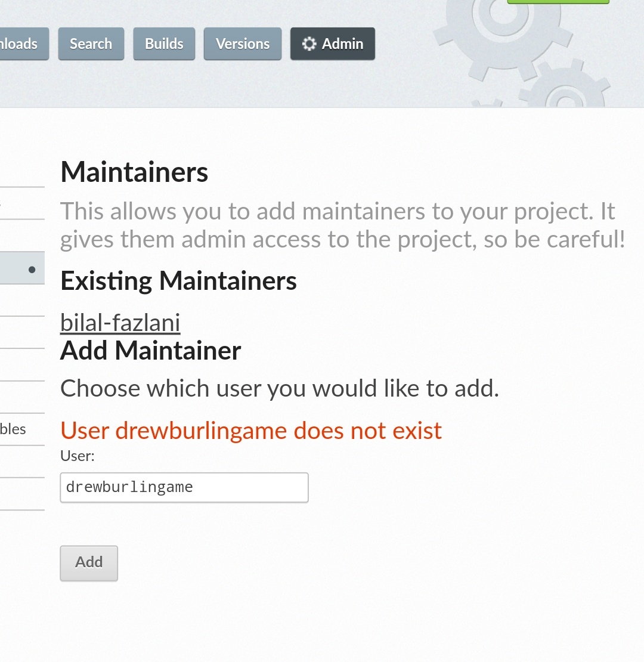Open the Versions section
This screenshot has width=644, height=662.
pos(242,43)
